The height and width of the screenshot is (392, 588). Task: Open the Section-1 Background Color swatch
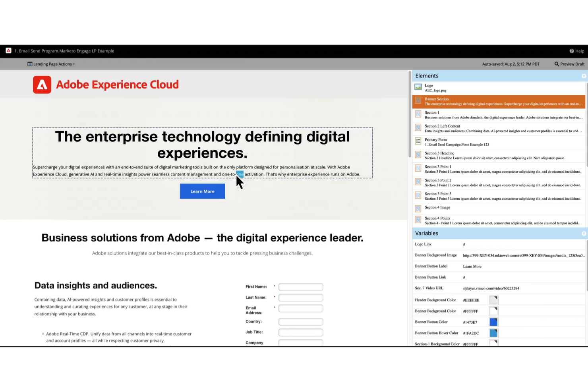pyautogui.click(x=493, y=343)
